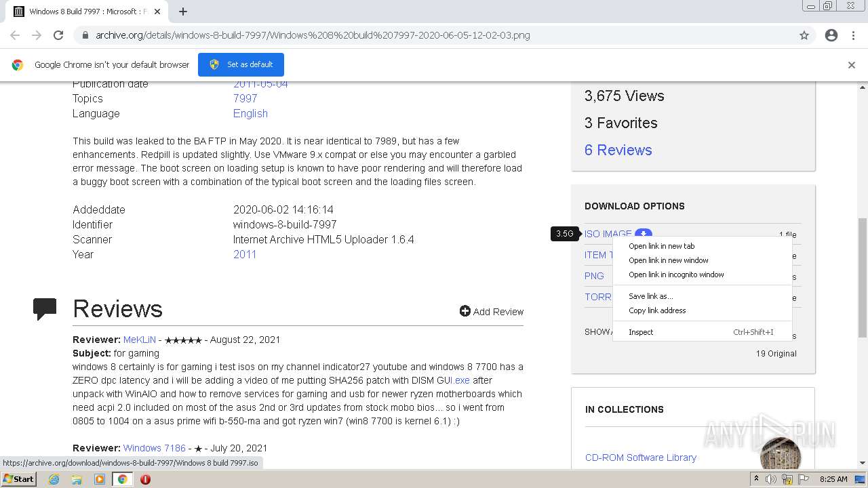The width and height of the screenshot is (868, 488).
Task: Open the 2011 year link
Action: 245,255
